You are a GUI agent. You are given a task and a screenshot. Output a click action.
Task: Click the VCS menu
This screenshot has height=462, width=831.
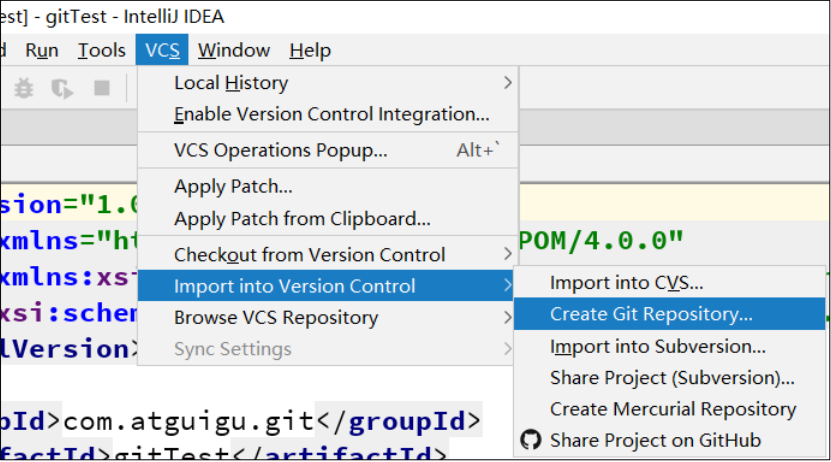click(162, 50)
